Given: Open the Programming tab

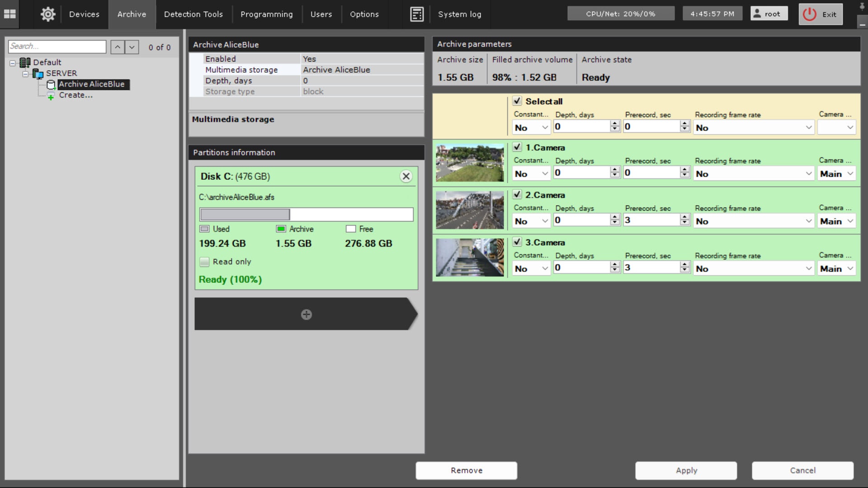Looking at the screenshot, I should pos(266,14).
